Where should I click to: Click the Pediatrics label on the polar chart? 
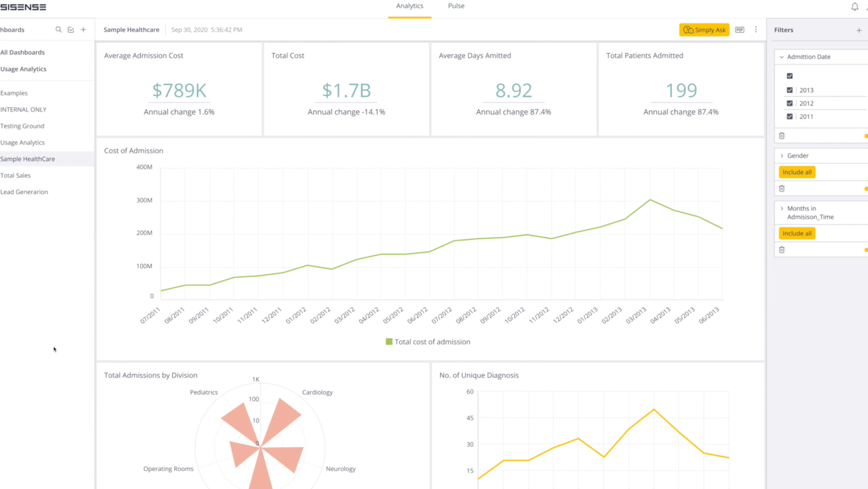pyautogui.click(x=204, y=392)
